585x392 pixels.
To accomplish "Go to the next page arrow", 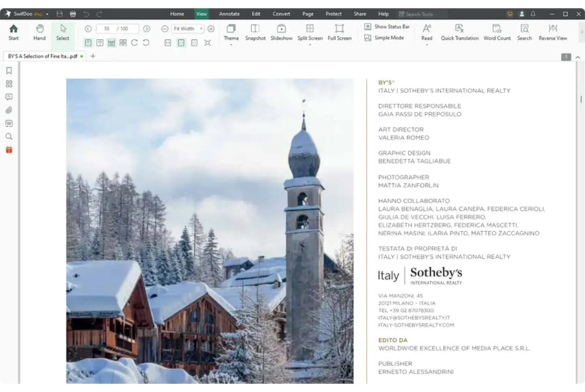I will coord(147,29).
